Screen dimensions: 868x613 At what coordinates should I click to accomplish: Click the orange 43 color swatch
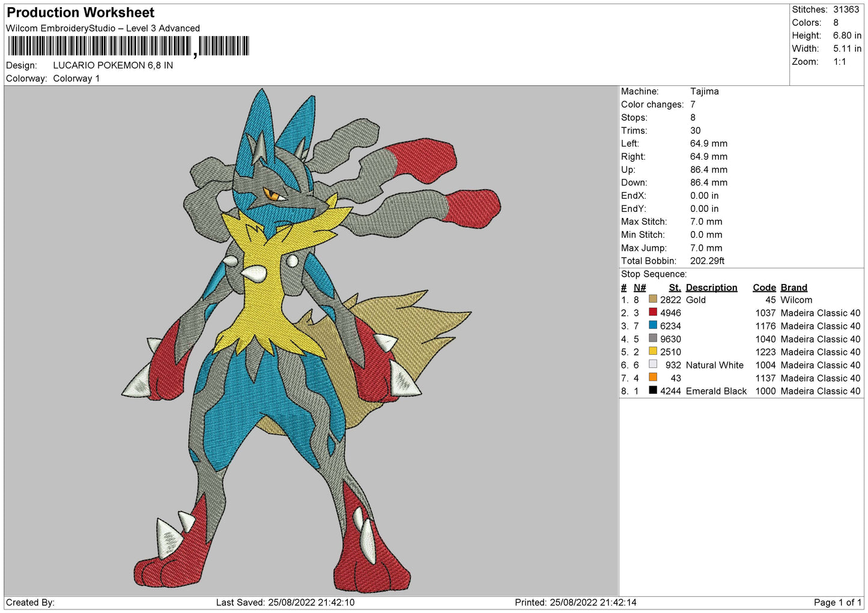coord(653,378)
